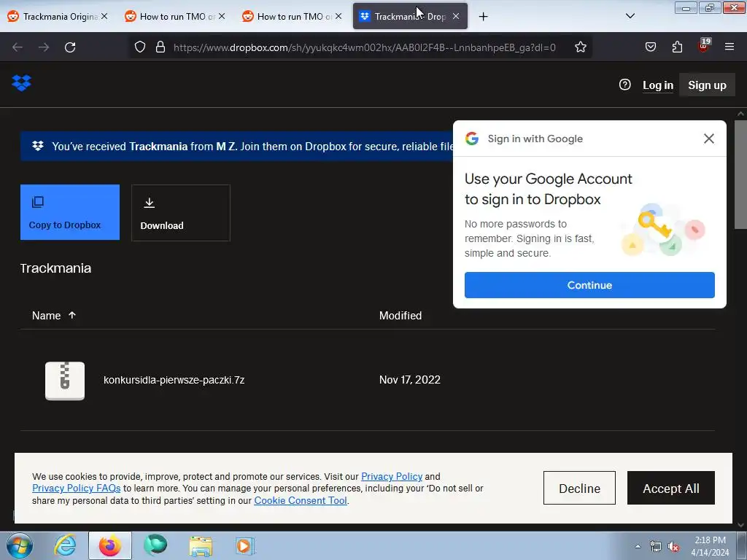Click the site security padlock icon
Screen dimensions: 747x560
160,47
